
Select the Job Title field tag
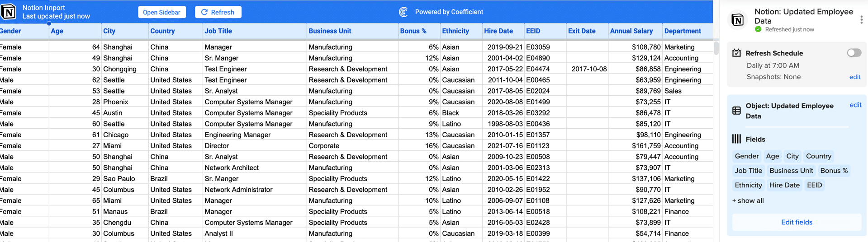pyautogui.click(x=749, y=171)
